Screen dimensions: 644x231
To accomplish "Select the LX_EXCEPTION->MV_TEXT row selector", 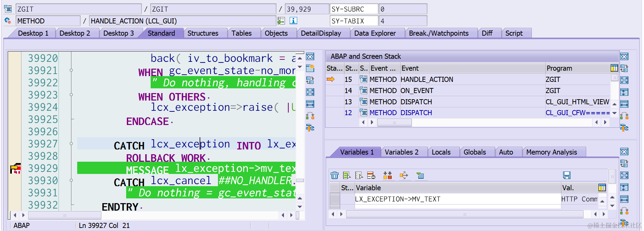I will point(335,199).
